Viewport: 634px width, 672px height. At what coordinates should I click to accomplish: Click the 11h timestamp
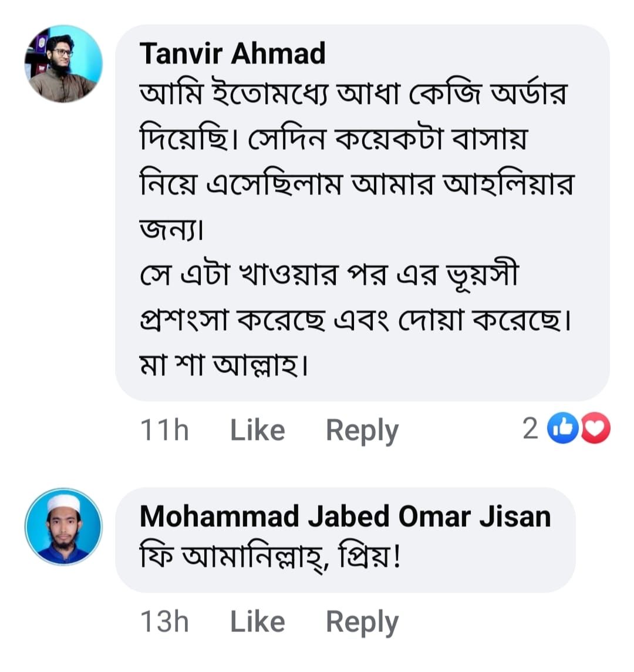(164, 430)
